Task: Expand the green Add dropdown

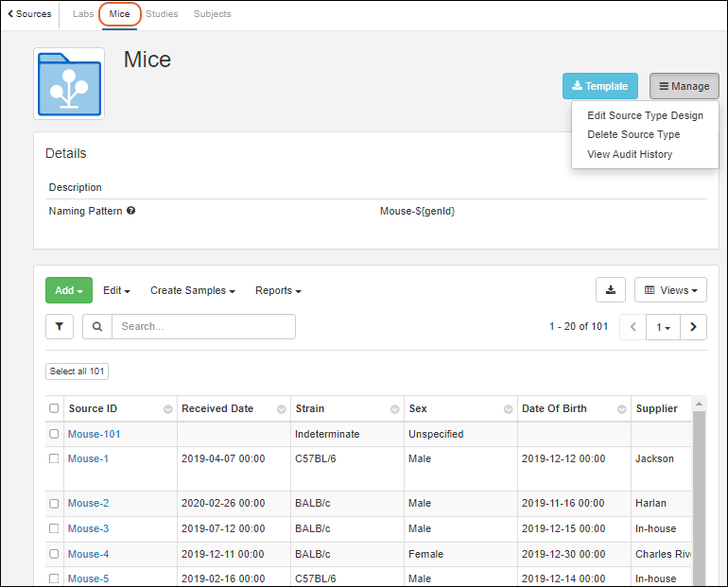Action: [69, 290]
